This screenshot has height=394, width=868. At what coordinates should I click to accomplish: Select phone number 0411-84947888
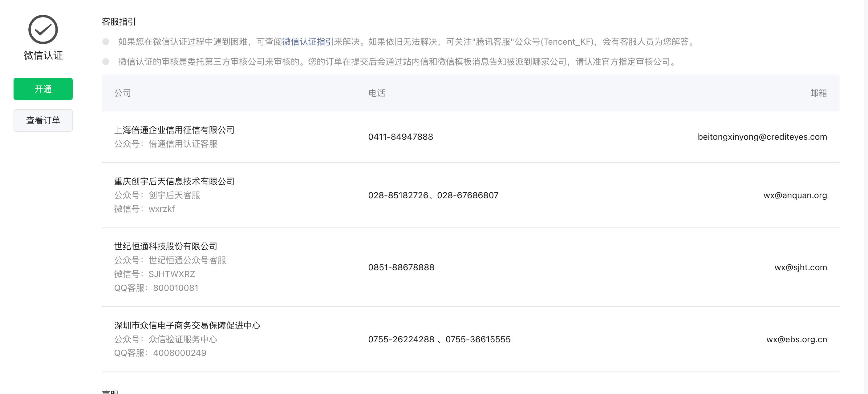point(401,137)
